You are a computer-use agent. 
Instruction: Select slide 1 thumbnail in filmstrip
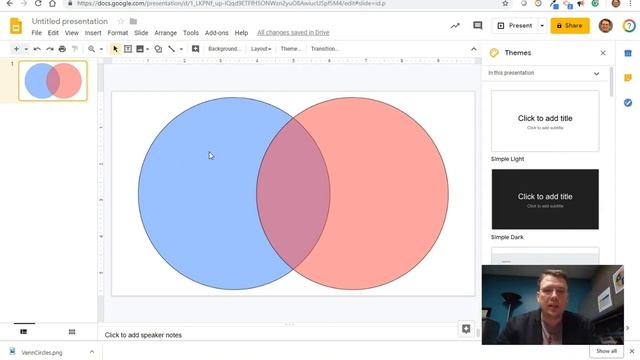53,80
